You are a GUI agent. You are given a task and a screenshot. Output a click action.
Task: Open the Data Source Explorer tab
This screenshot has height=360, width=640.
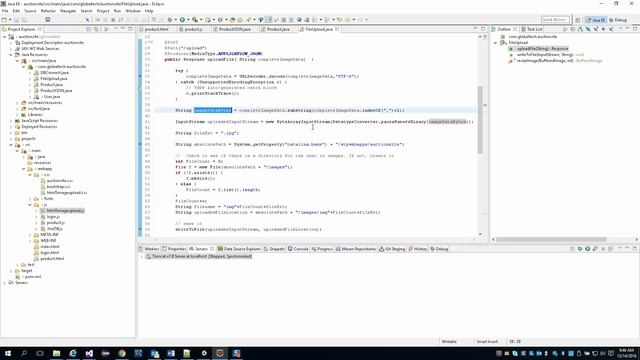click(242, 249)
